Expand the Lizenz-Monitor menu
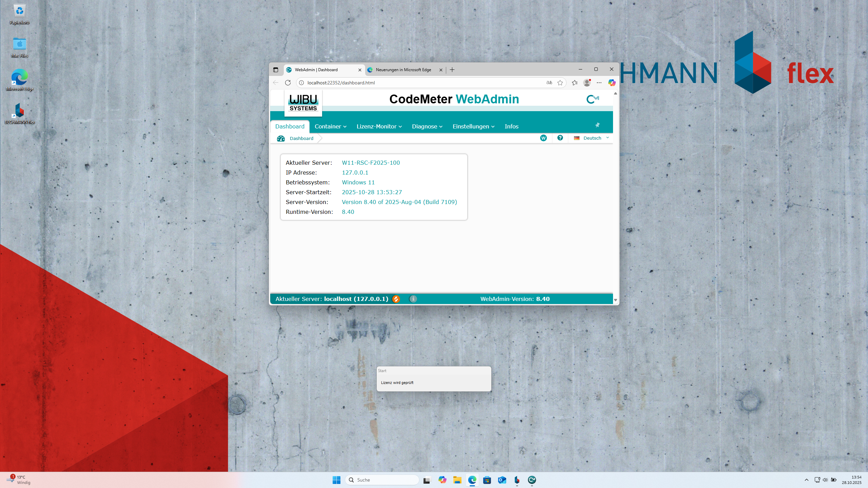 click(x=379, y=126)
